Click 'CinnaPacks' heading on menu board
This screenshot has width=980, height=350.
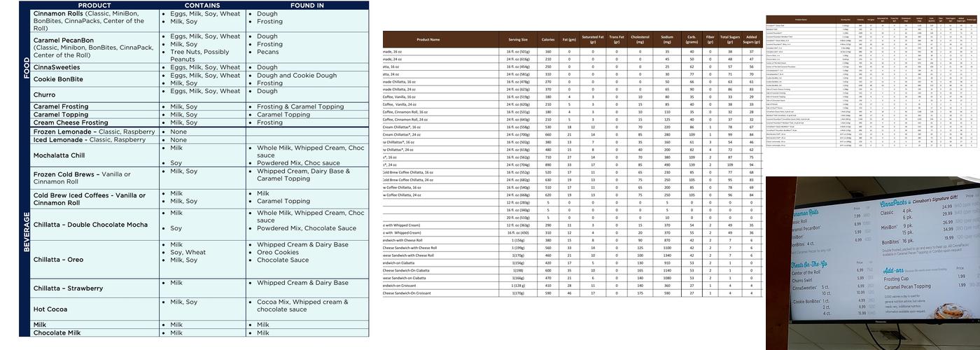[894, 204]
